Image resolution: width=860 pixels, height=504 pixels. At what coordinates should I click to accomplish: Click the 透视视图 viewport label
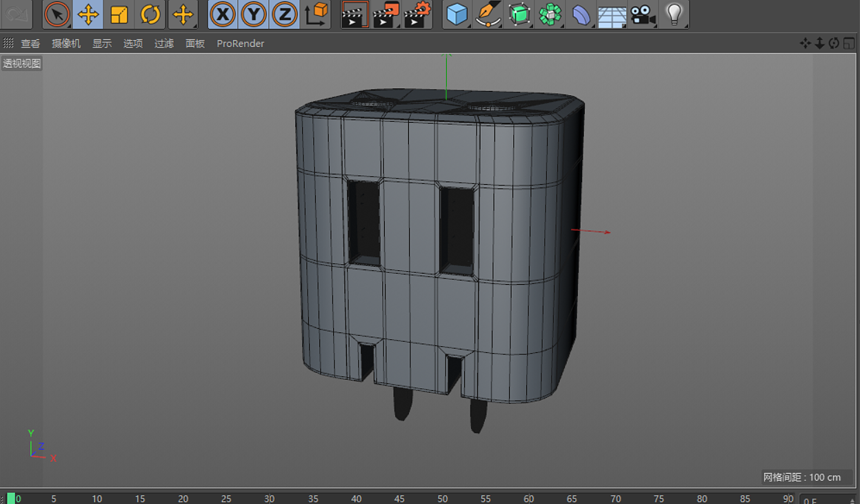click(x=22, y=63)
